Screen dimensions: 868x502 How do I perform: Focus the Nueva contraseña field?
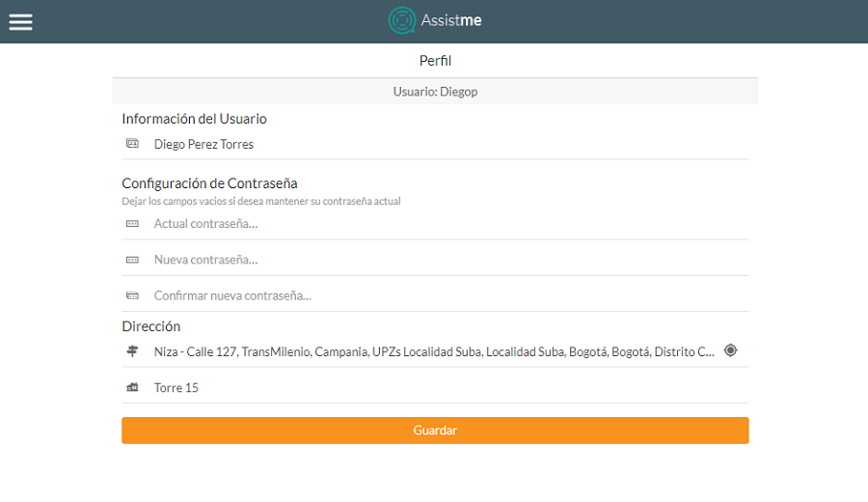(x=434, y=260)
